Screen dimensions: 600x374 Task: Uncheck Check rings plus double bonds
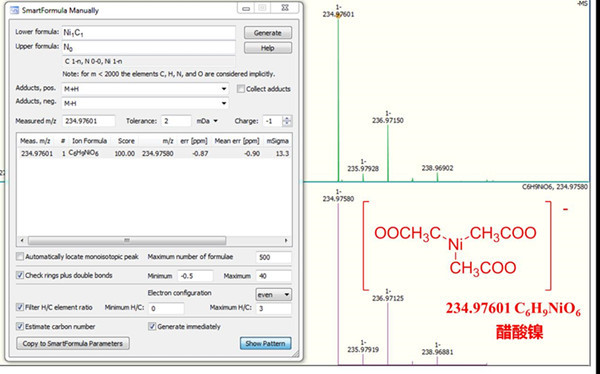(x=20, y=275)
